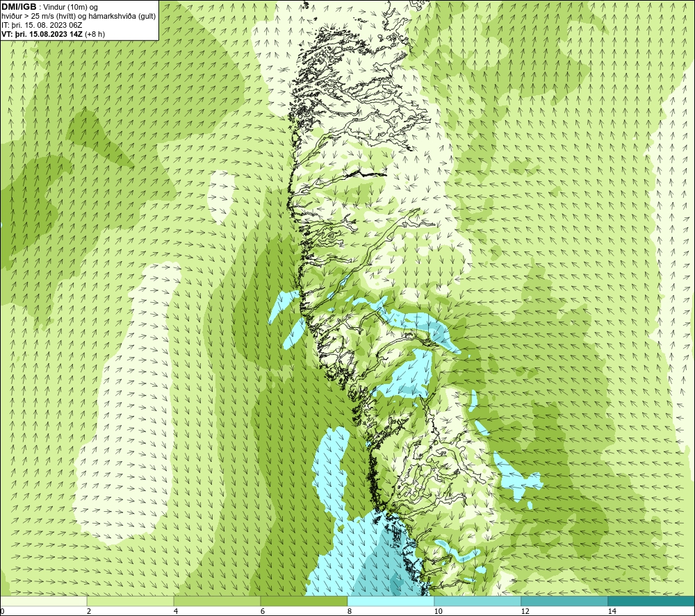Click the 6–8 m/s darker green swatch
Viewport: 695px width, 616px height.
click(x=304, y=601)
